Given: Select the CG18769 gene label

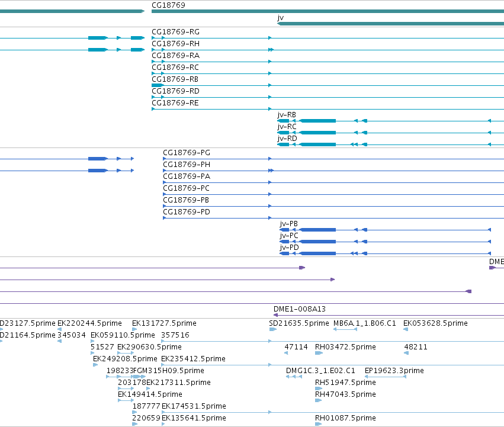Looking at the screenshot, I should 168,5.
